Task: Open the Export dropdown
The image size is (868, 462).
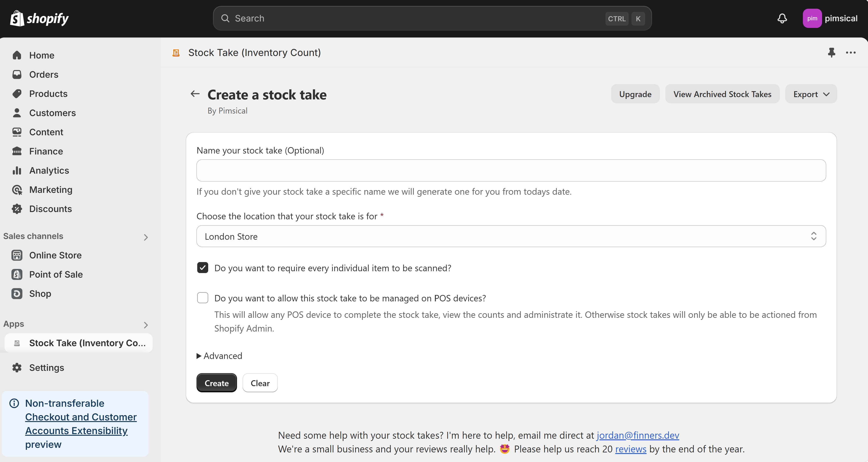Action: pyautogui.click(x=810, y=94)
